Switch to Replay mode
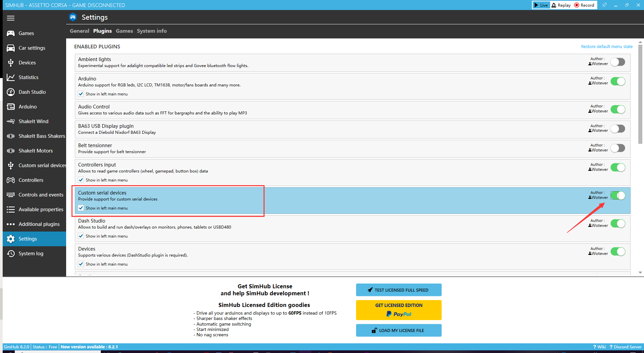 pos(561,5)
